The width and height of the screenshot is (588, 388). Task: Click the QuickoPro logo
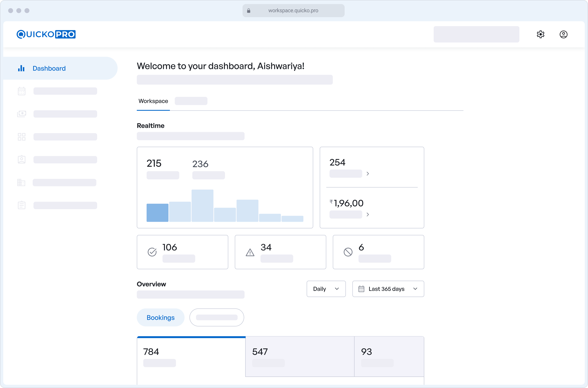46,34
